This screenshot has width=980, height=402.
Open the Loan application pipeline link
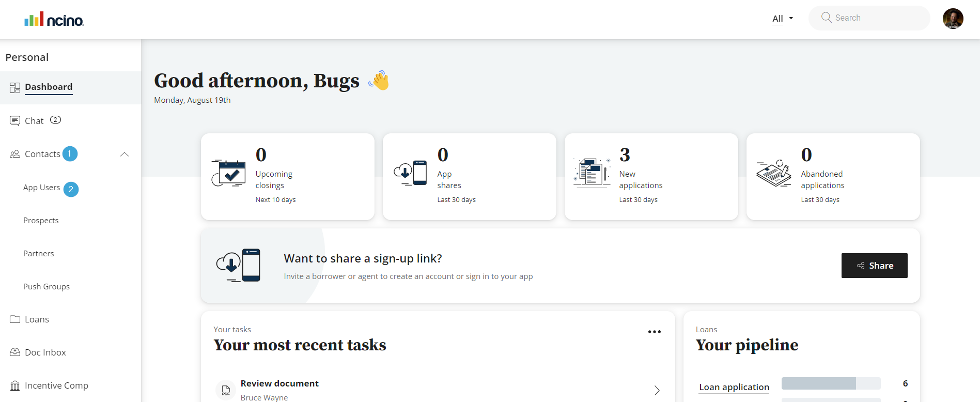click(x=734, y=387)
